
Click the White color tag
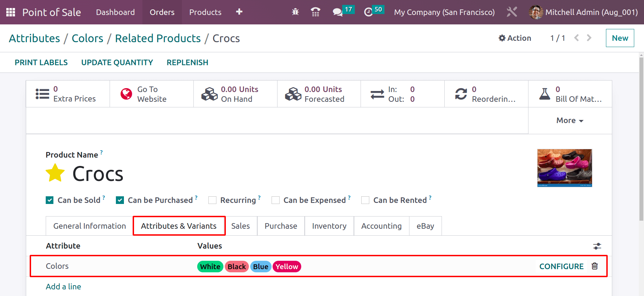click(210, 267)
